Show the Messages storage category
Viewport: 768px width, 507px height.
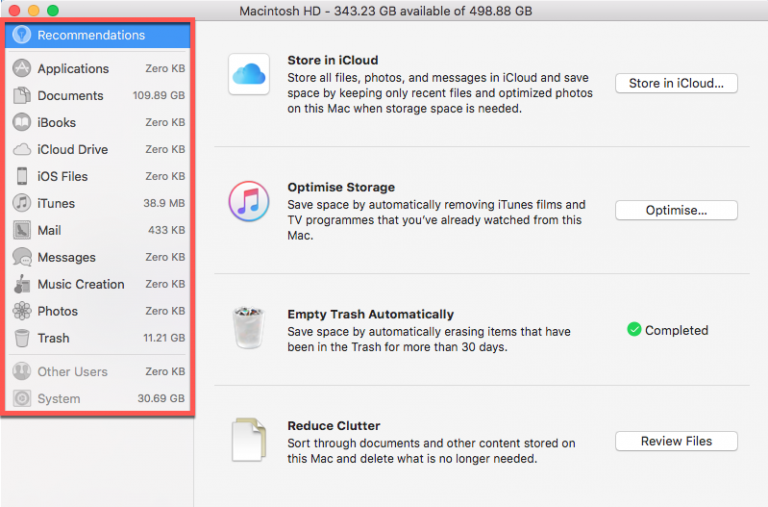(97, 257)
